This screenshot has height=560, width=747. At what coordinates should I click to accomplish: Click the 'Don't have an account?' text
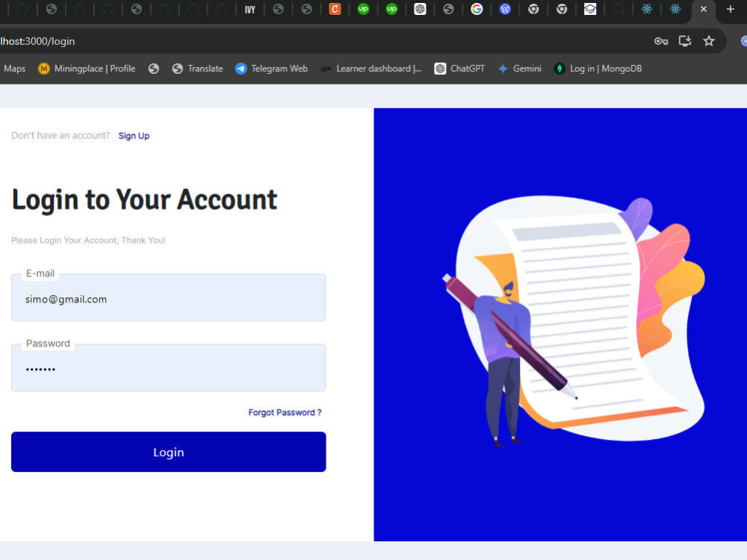(61, 136)
